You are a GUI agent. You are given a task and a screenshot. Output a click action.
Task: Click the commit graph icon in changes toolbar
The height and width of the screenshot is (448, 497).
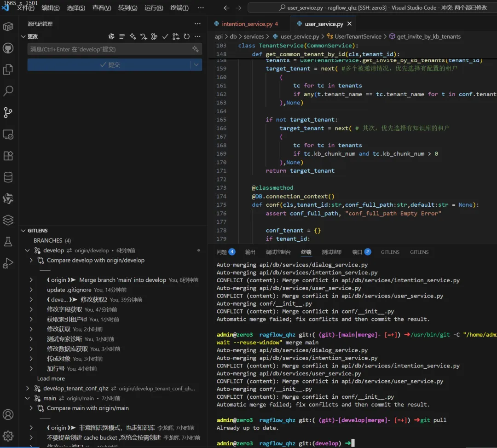pyautogui.click(x=154, y=36)
